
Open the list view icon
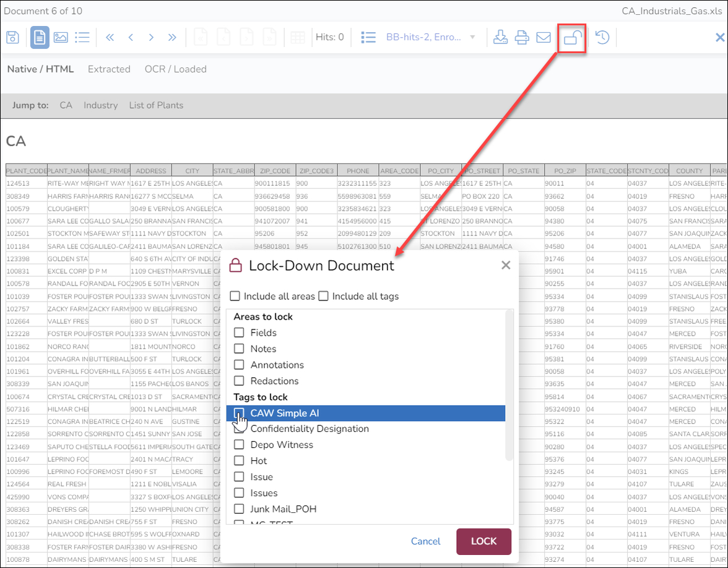click(82, 38)
